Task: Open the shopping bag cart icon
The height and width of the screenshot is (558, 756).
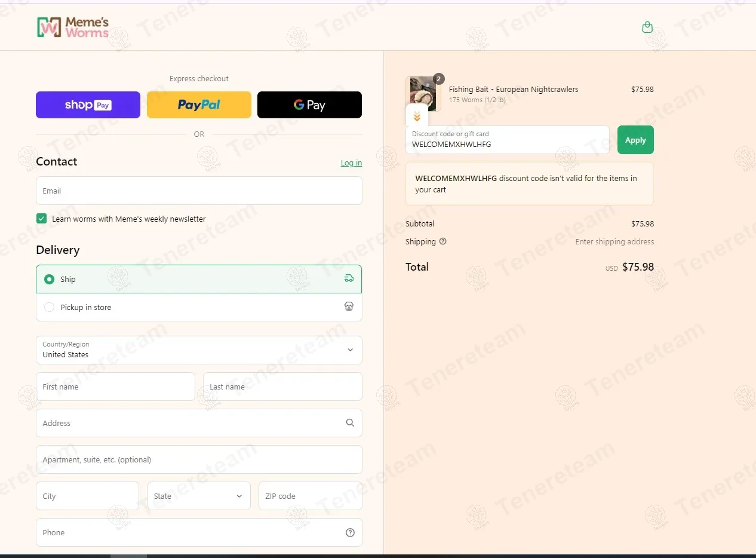Action: 647,27
